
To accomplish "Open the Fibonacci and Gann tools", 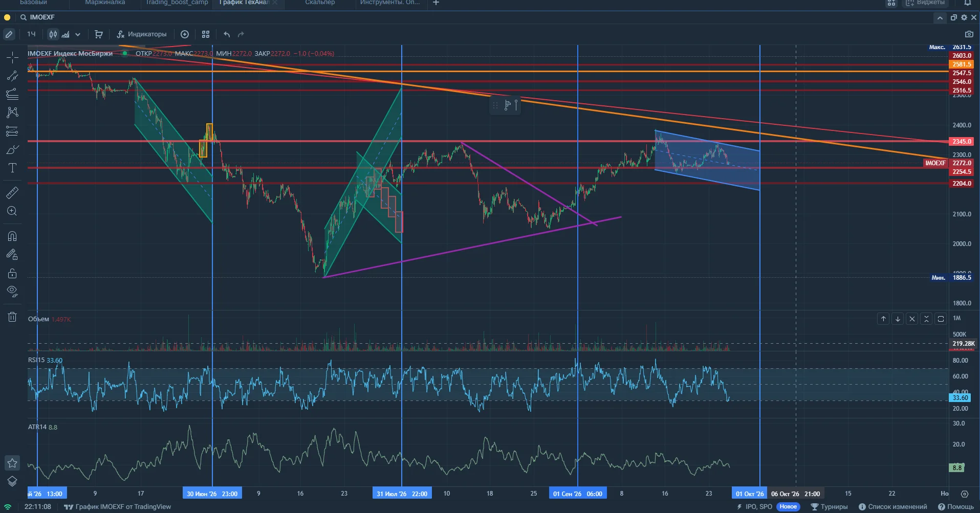I will [12, 94].
